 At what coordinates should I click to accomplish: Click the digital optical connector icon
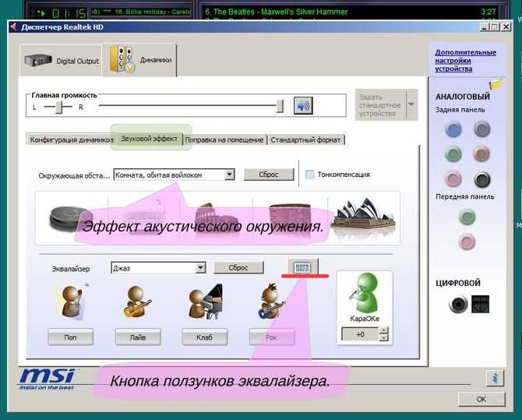pos(480,304)
